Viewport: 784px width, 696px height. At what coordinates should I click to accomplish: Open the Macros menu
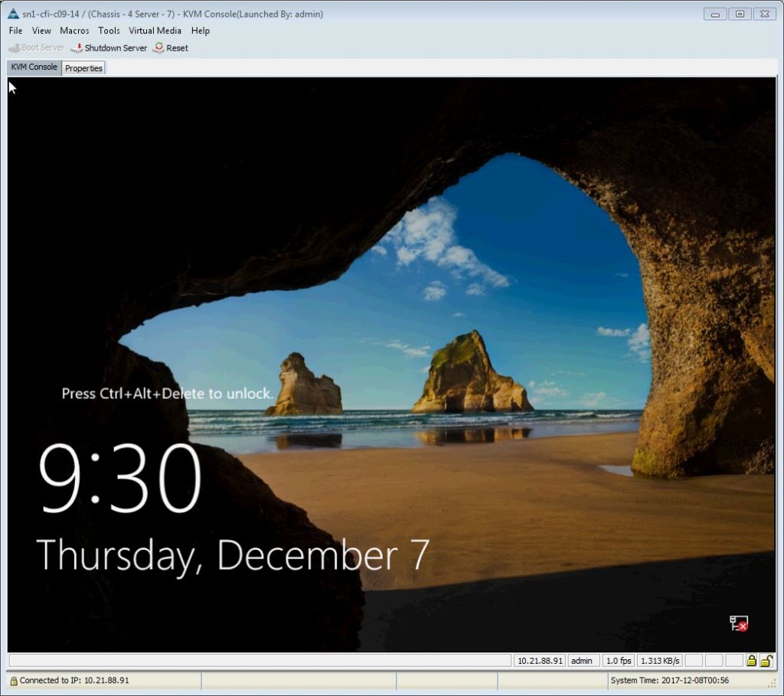74,31
